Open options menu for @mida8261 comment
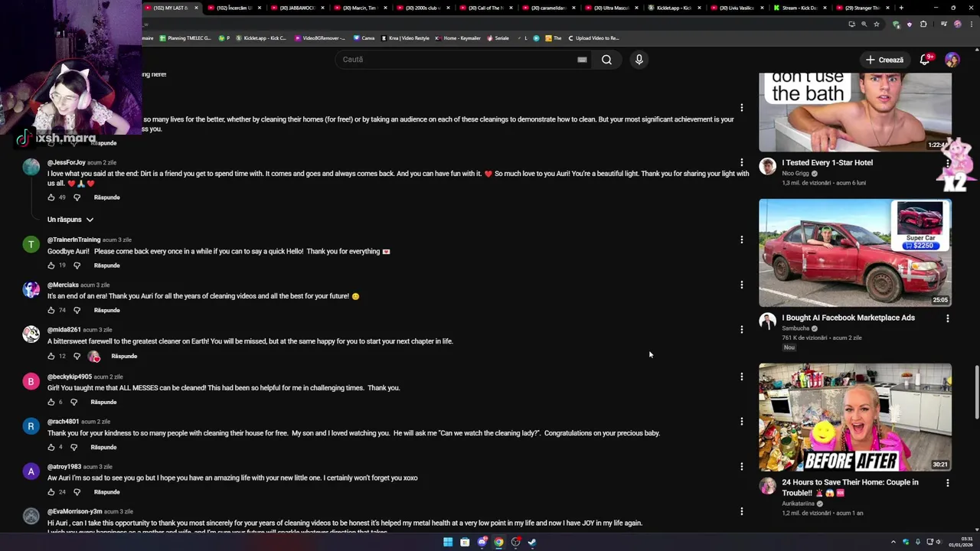 (x=741, y=330)
